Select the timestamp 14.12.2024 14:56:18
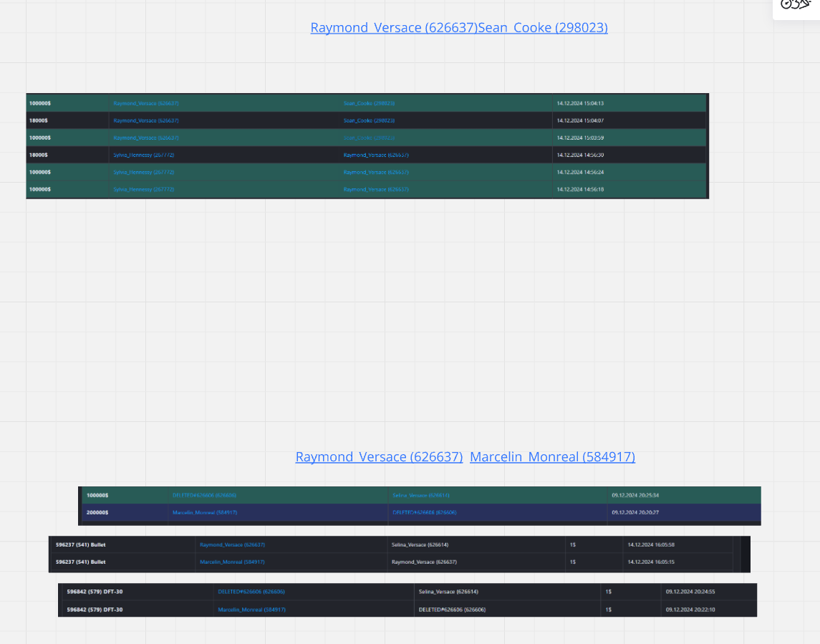 point(580,189)
